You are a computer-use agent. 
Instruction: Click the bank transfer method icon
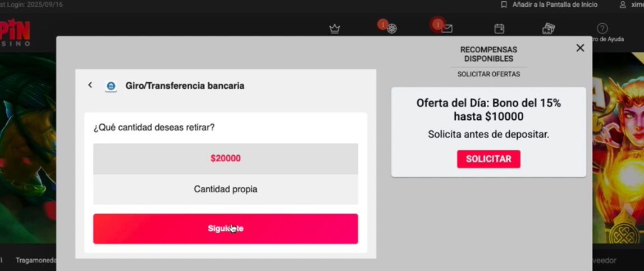tap(111, 86)
